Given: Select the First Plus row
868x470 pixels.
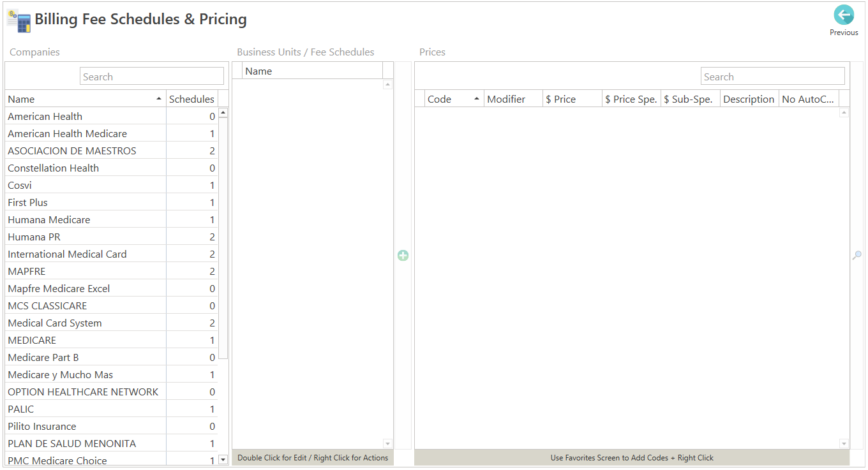Looking at the screenshot, I should [111, 202].
